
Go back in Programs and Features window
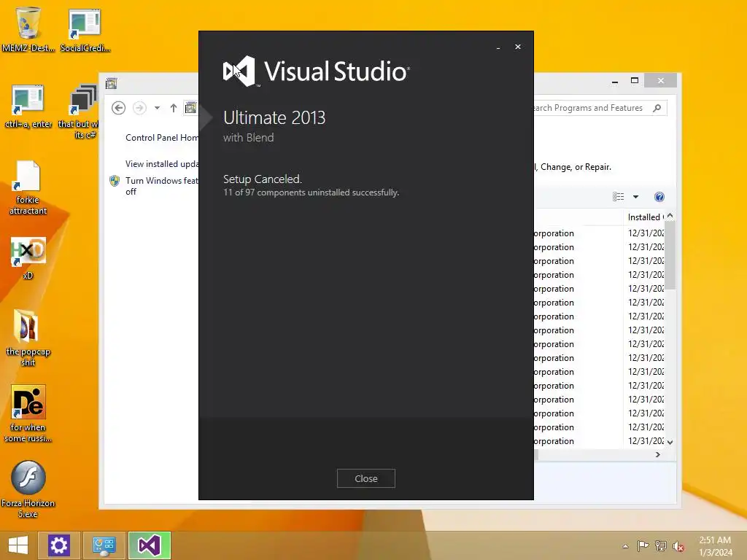(119, 108)
